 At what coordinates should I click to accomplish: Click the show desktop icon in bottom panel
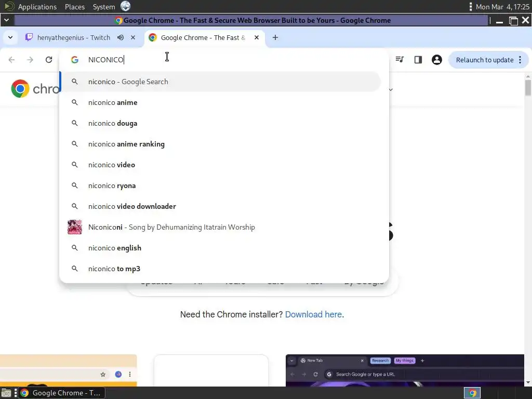[6, 393]
